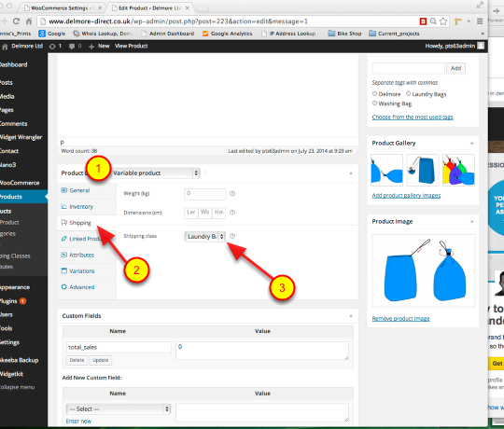
Task: Open Delmore Ltd site home icon
Action: click(x=5, y=47)
